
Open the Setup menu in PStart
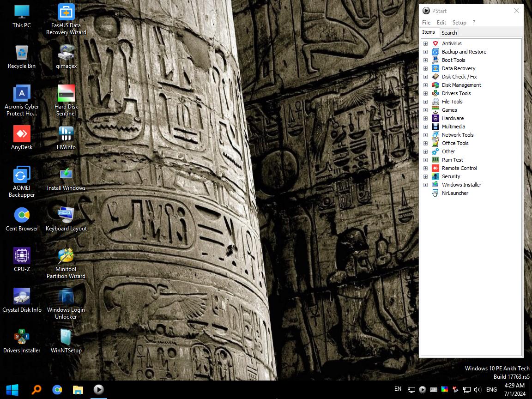459,22
